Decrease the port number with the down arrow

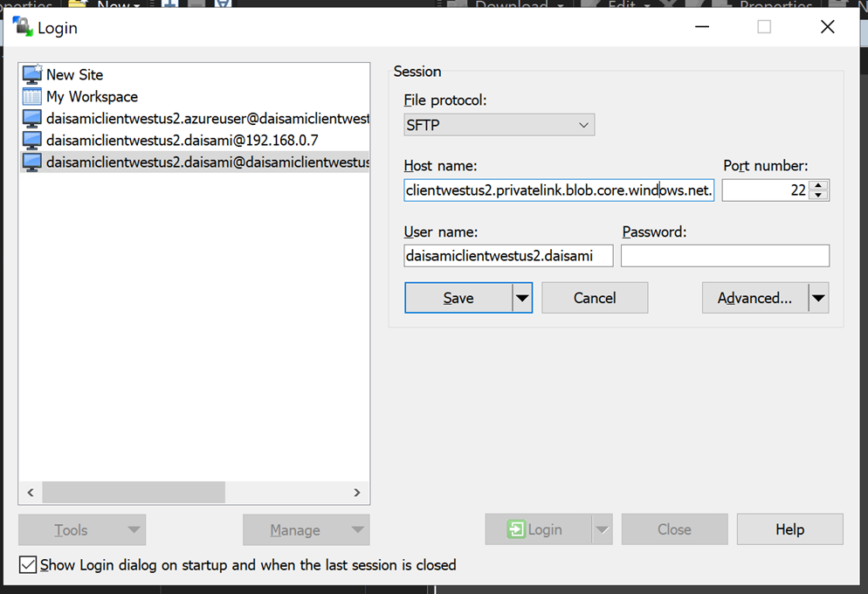(818, 196)
